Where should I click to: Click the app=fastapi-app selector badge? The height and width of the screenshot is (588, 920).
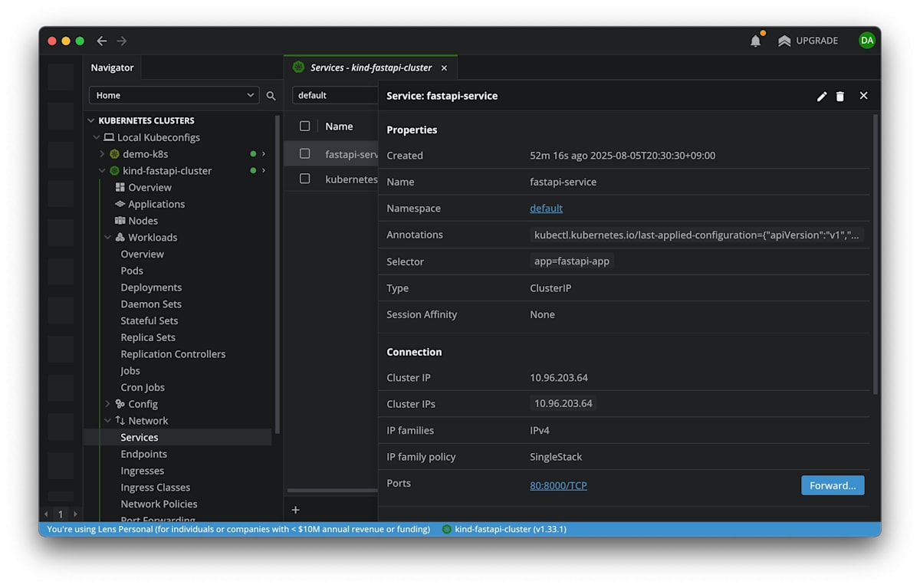tap(572, 261)
